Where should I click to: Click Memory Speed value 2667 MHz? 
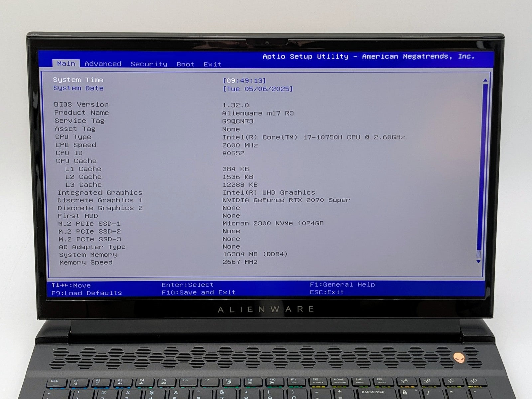pos(240,262)
